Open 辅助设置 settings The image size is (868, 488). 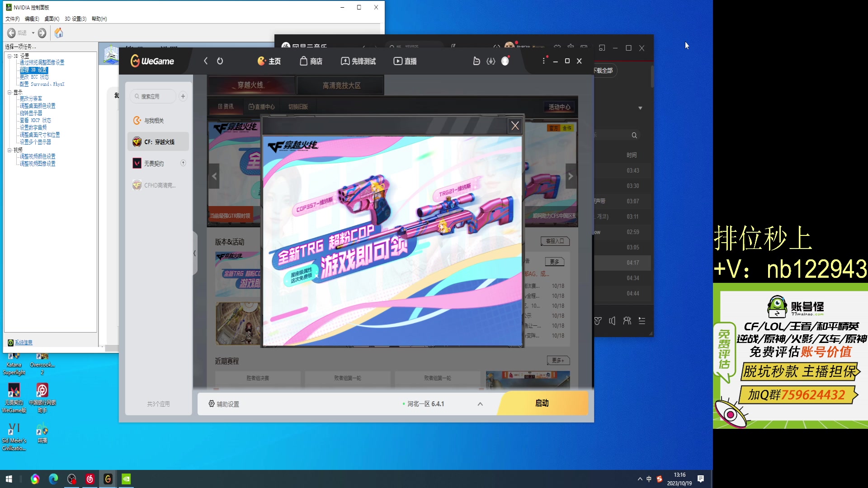(224, 404)
